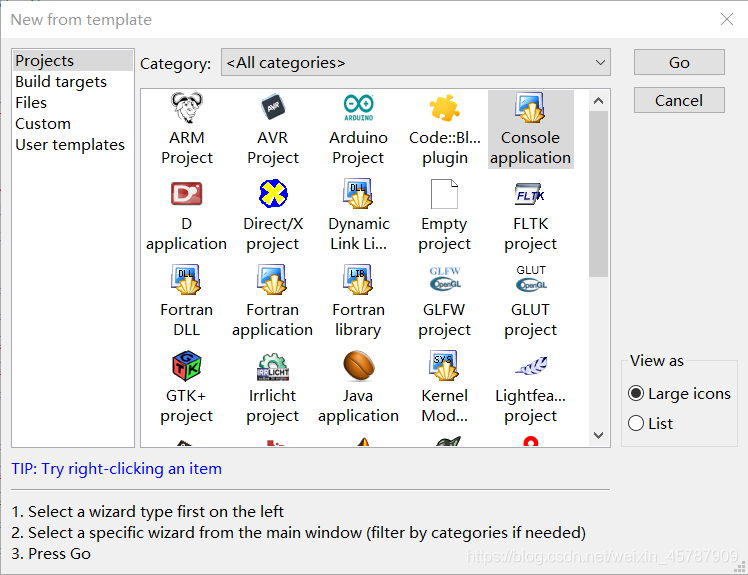Choose the GLFW project OpenGL icon
The height and width of the screenshot is (575, 748).
[445, 279]
